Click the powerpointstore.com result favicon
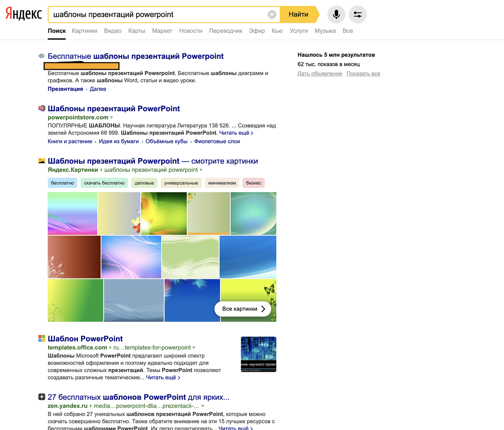The image size is (504, 430). pyautogui.click(x=42, y=109)
